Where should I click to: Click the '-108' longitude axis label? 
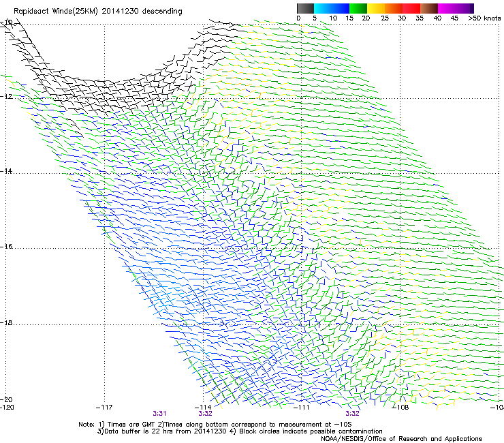400,408
